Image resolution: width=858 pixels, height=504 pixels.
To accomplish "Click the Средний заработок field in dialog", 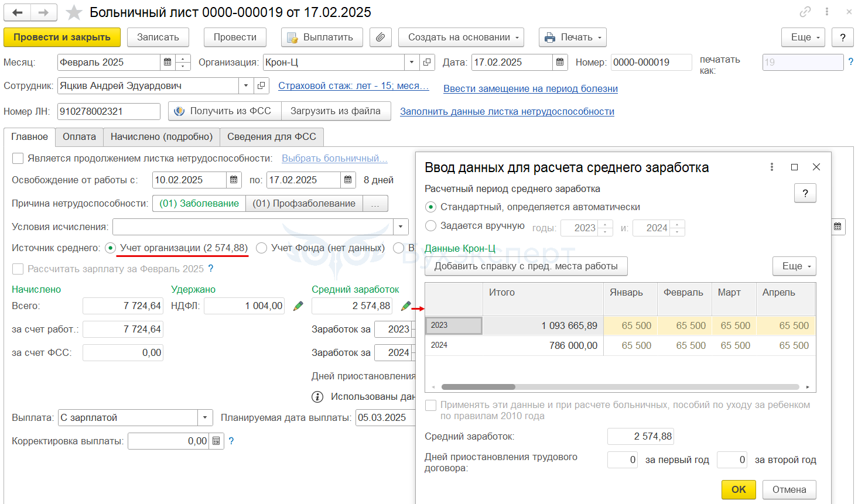I will coord(641,437).
